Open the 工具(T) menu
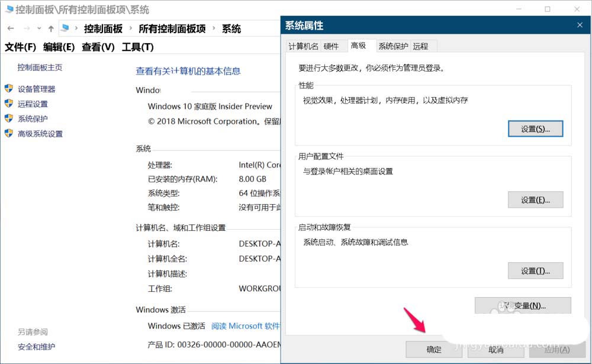 137,47
